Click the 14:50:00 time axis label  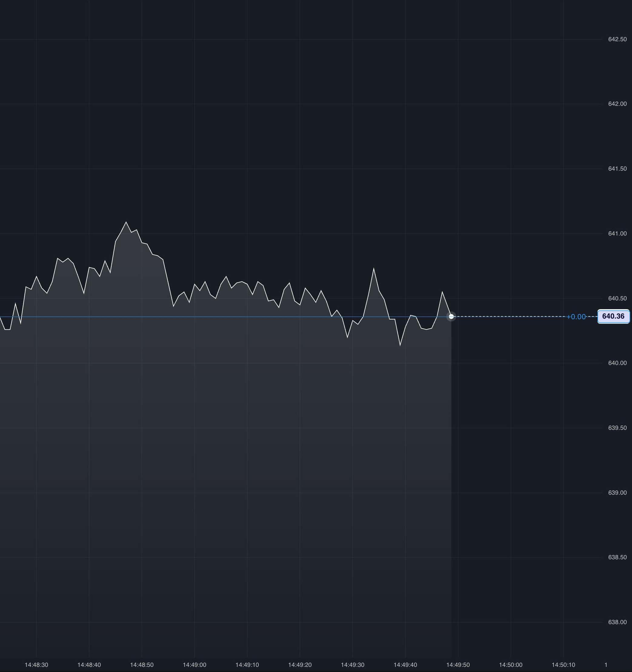pos(511,665)
